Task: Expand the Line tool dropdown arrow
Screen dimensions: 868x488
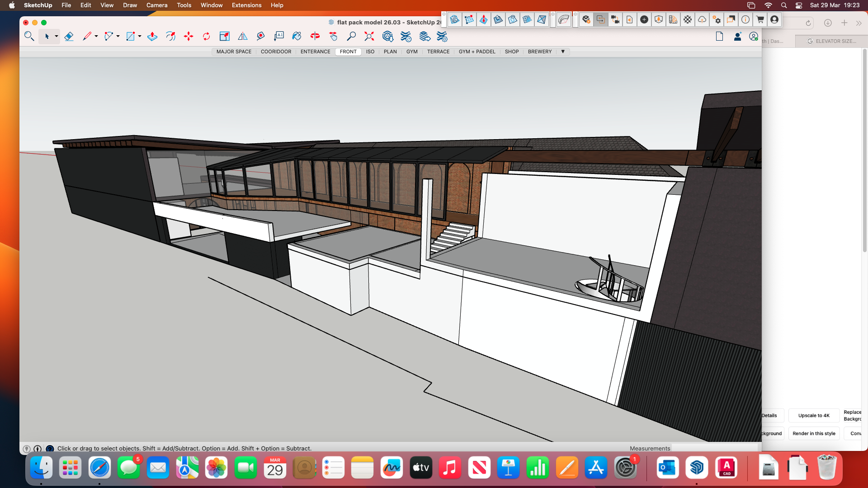Action: pyautogui.click(x=96, y=37)
